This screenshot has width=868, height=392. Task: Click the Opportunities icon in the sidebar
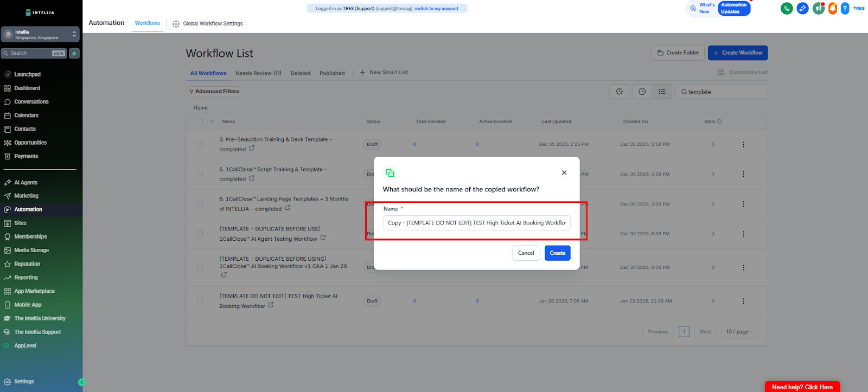pos(8,143)
